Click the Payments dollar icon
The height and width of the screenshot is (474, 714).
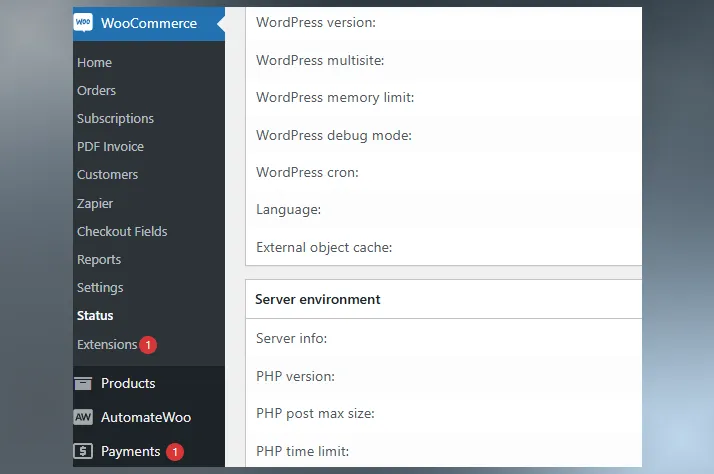pyautogui.click(x=83, y=451)
